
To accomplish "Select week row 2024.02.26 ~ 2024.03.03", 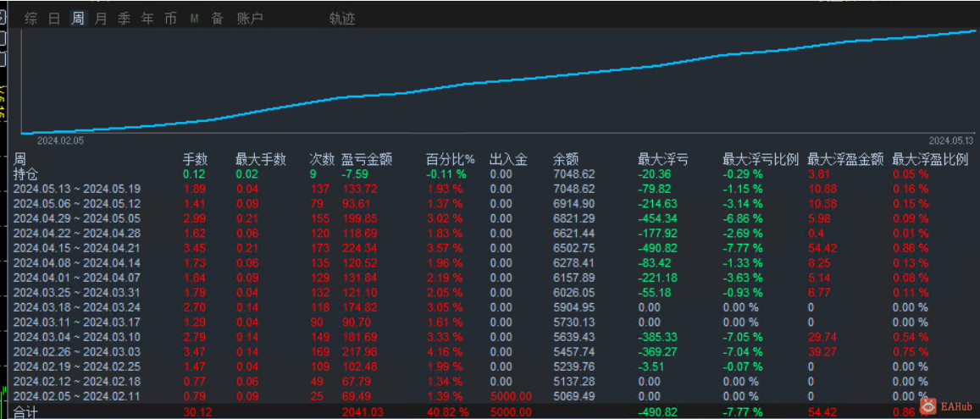I will 490,351.
